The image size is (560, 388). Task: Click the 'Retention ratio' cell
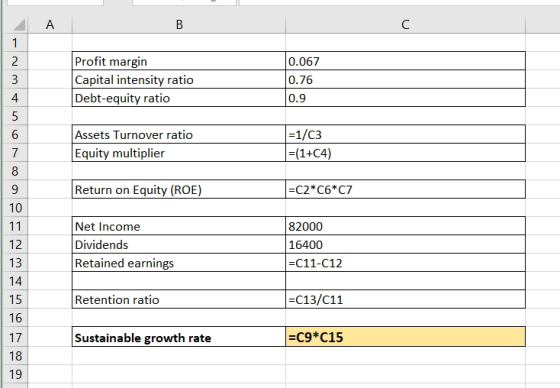(x=179, y=299)
